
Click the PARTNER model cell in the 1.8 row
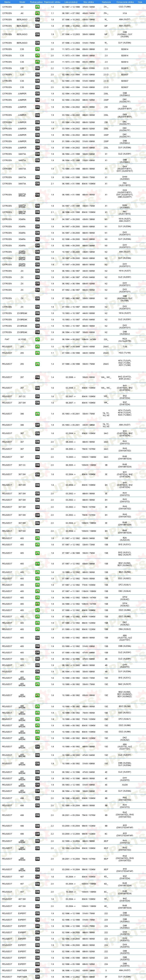click(x=22, y=970)
